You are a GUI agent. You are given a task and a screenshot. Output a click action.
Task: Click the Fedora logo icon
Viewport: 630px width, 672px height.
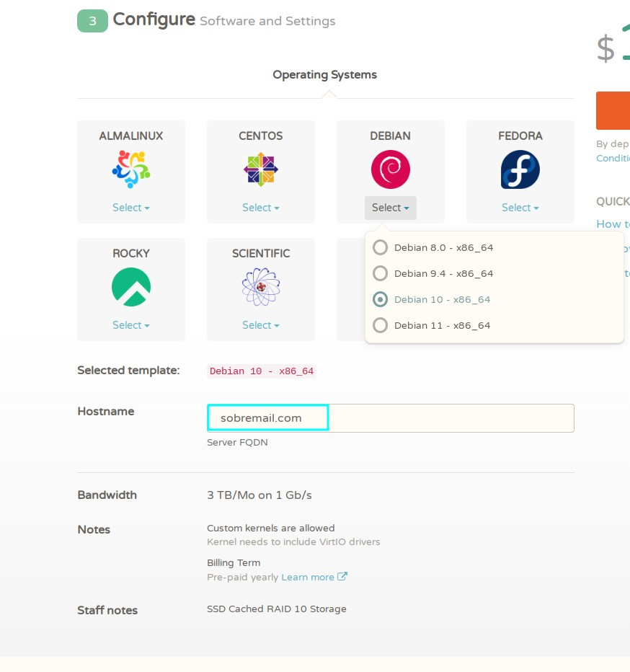tap(520, 169)
